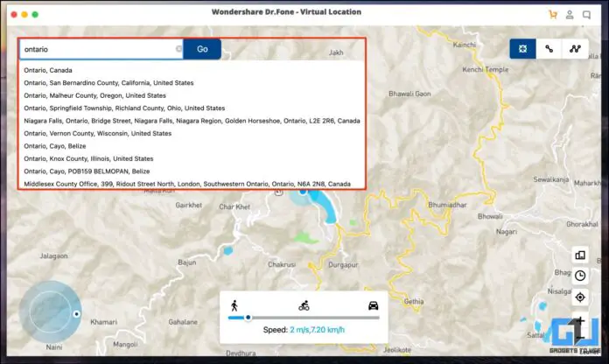Screen dimensions: 609x364
Task: Select Ontario, Vernon County, Wisconsin suggestion
Action: click(97, 133)
